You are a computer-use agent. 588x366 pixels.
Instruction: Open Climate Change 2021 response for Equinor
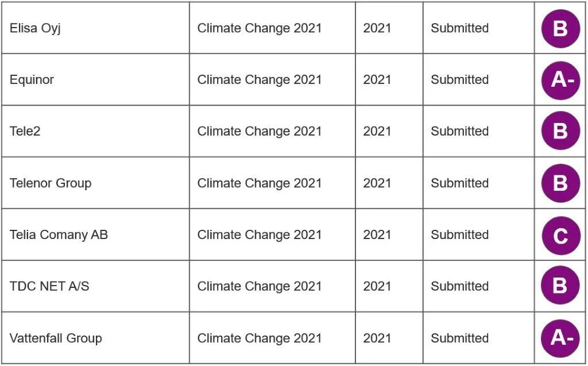pyautogui.click(x=260, y=80)
